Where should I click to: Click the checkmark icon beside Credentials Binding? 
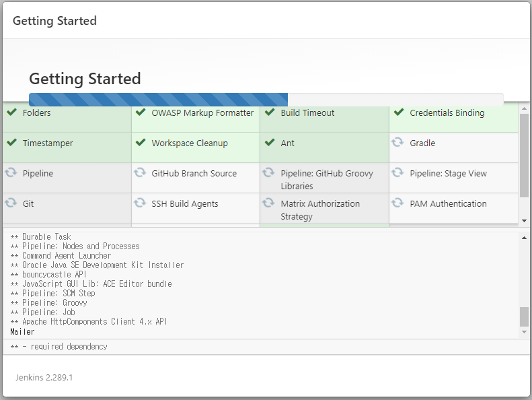pos(399,112)
